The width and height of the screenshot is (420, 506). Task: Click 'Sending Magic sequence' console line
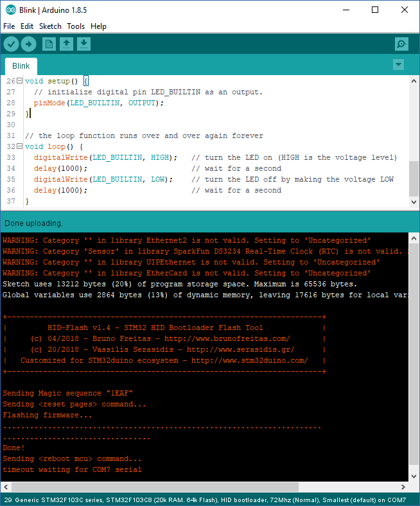pos(68,394)
